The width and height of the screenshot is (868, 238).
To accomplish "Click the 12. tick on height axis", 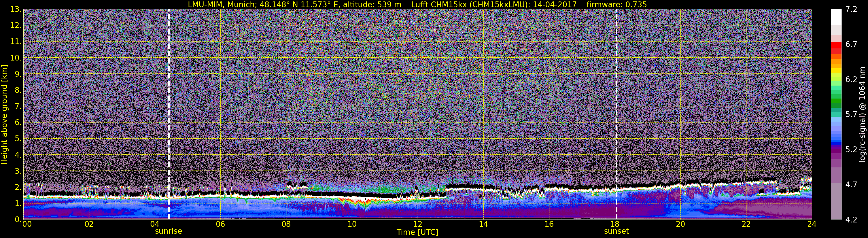I will click(x=16, y=26).
